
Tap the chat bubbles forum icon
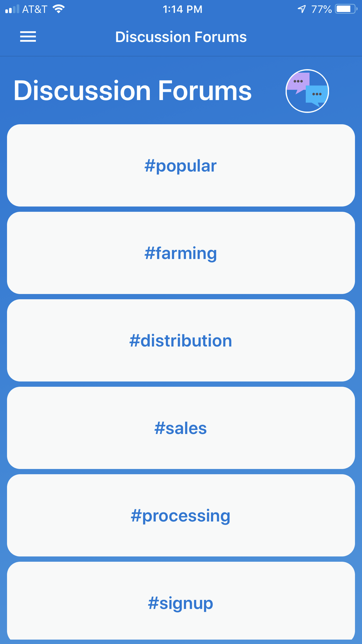(x=307, y=91)
